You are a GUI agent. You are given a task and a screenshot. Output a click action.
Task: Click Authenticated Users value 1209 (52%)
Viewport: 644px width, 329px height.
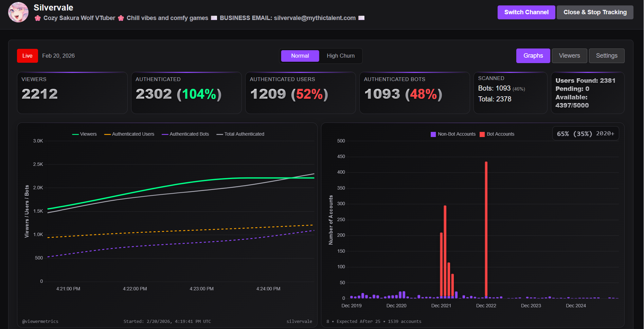pyautogui.click(x=289, y=94)
